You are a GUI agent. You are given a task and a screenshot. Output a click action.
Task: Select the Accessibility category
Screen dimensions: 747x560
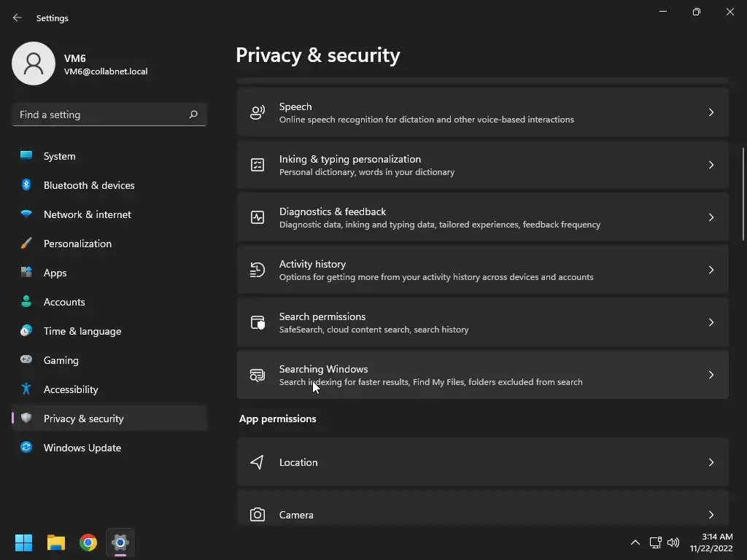[x=71, y=389]
